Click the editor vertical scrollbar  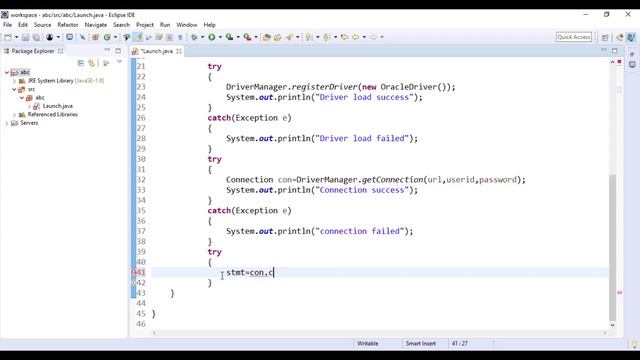coord(612,247)
